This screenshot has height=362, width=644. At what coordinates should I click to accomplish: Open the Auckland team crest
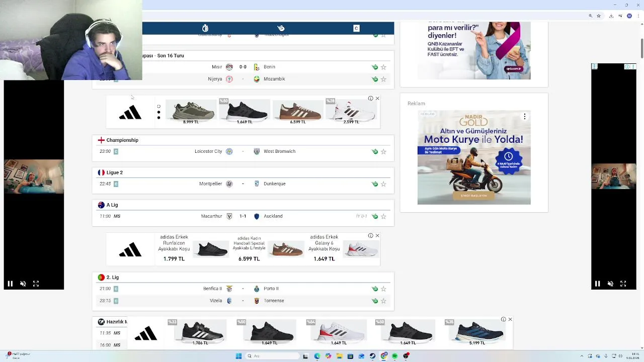(x=257, y=216)
